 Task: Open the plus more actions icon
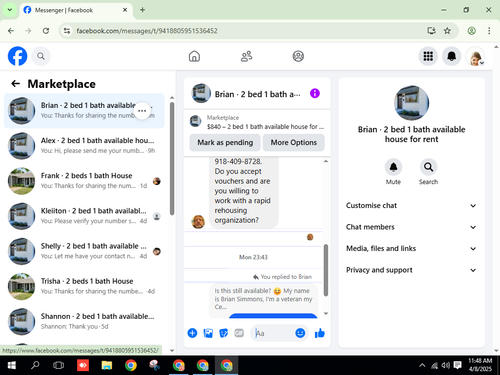[192, 333]
